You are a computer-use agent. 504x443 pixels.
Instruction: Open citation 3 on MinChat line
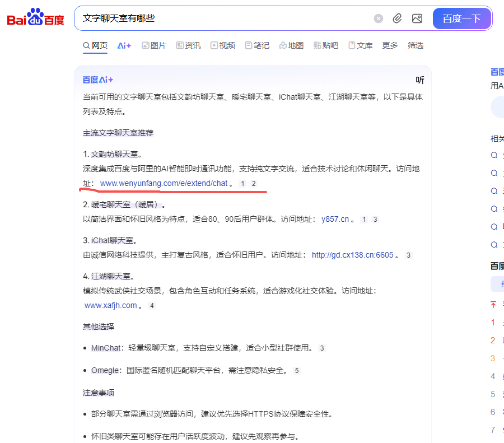click(x=322, y=348)
